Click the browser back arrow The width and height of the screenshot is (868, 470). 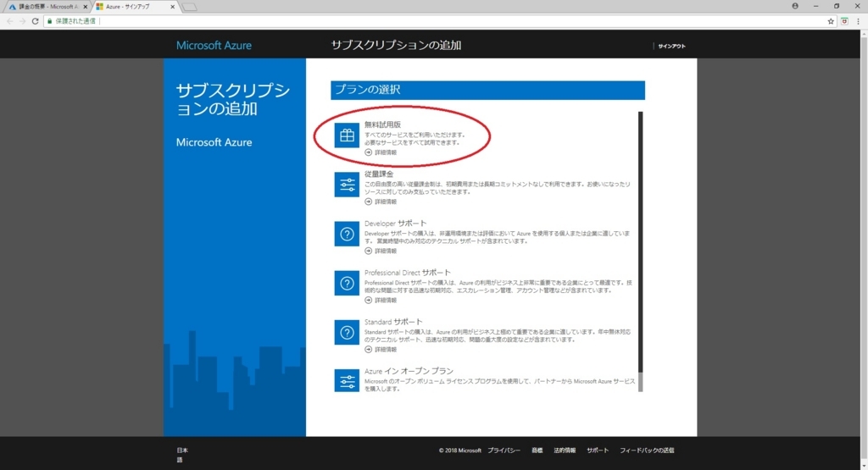9,21
